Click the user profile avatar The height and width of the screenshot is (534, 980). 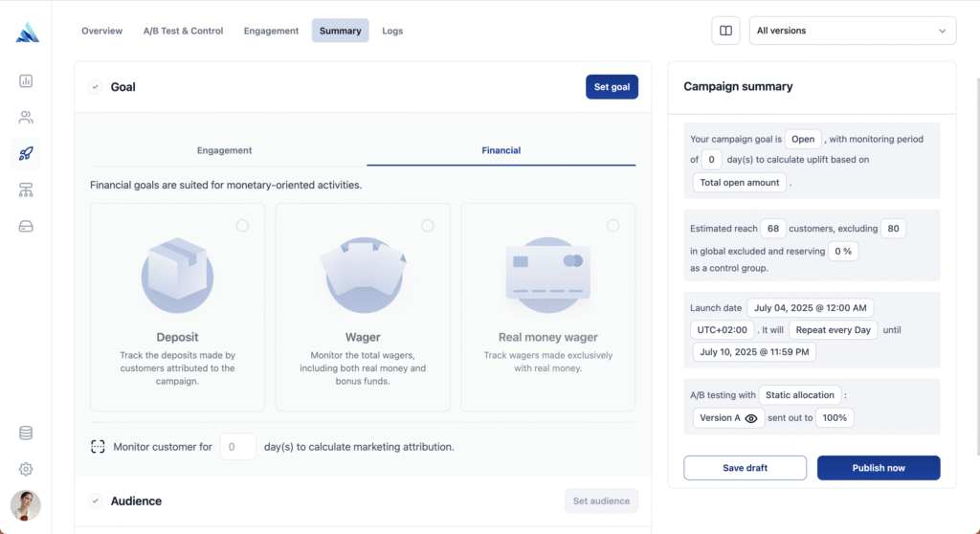(x=26, y=505)
